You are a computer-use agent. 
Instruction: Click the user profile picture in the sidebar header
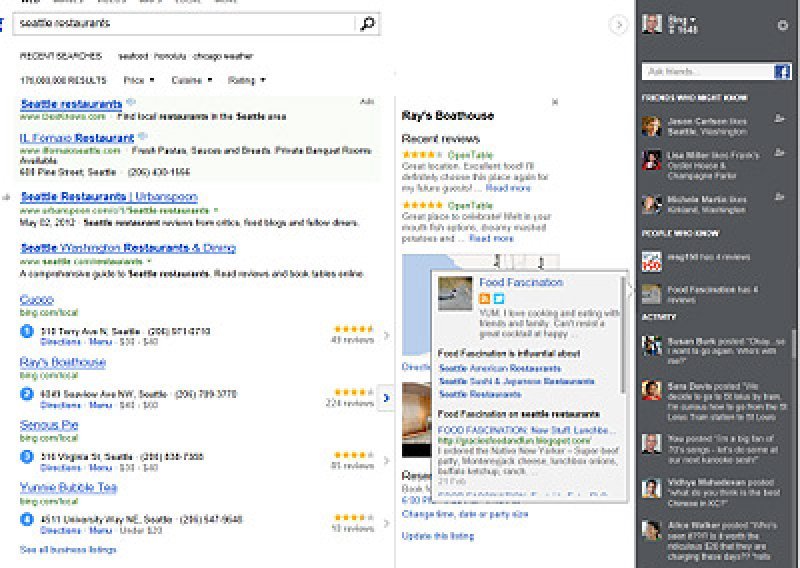[x=652, y=24]
